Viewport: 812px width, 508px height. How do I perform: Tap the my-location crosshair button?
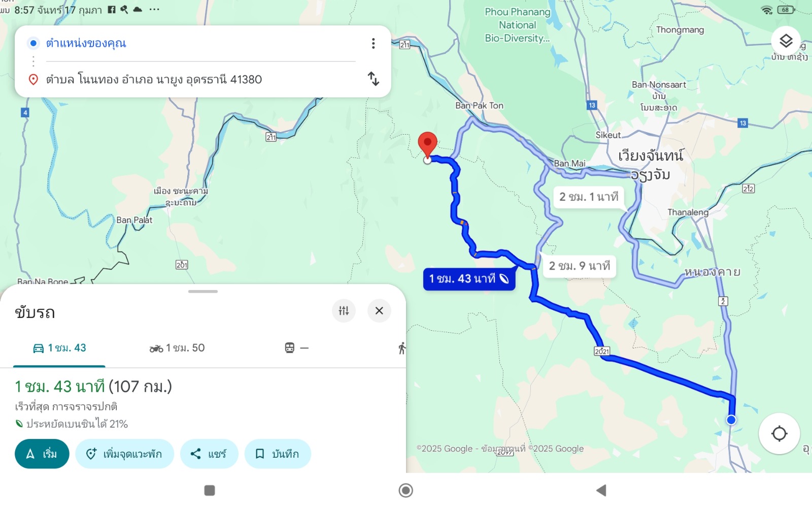click(779, 433)
